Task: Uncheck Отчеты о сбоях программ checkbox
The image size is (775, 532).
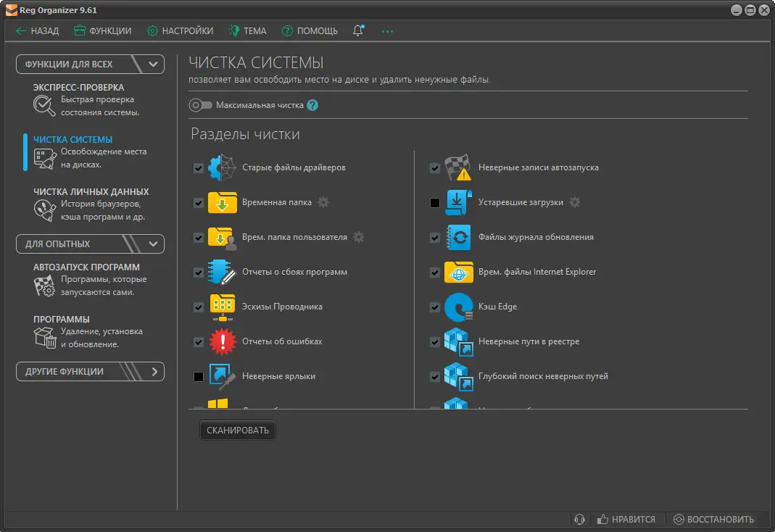Action: tap(199, 273)
